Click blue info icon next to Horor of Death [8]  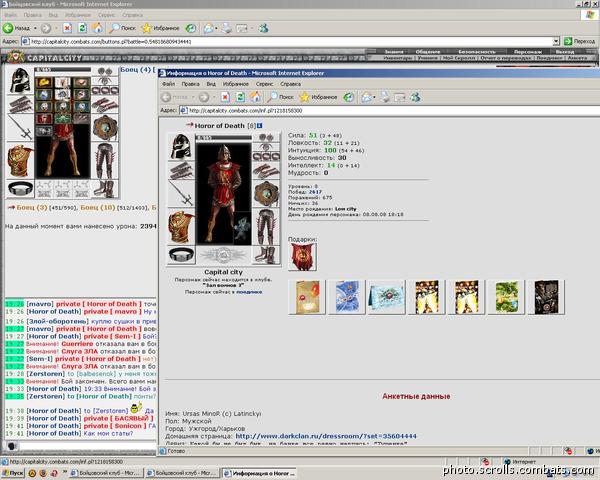click(260, 126)
